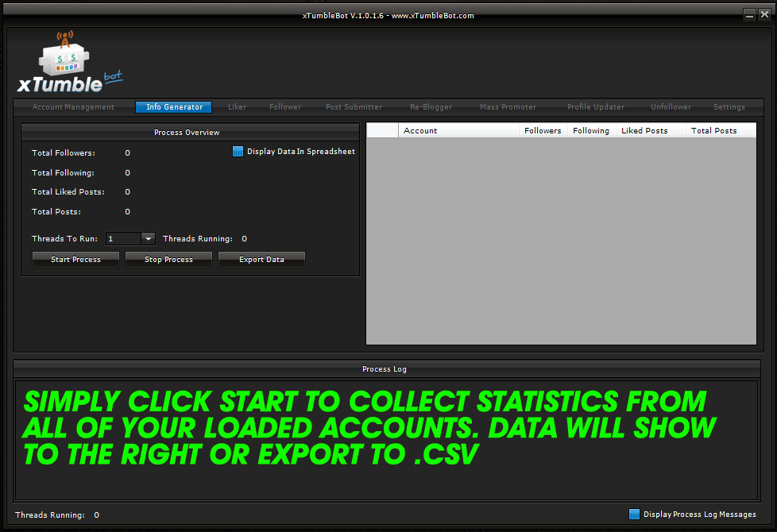This screenshot has width=777, height=532.
Task: Click the Total Followers label
Action: 64,153
